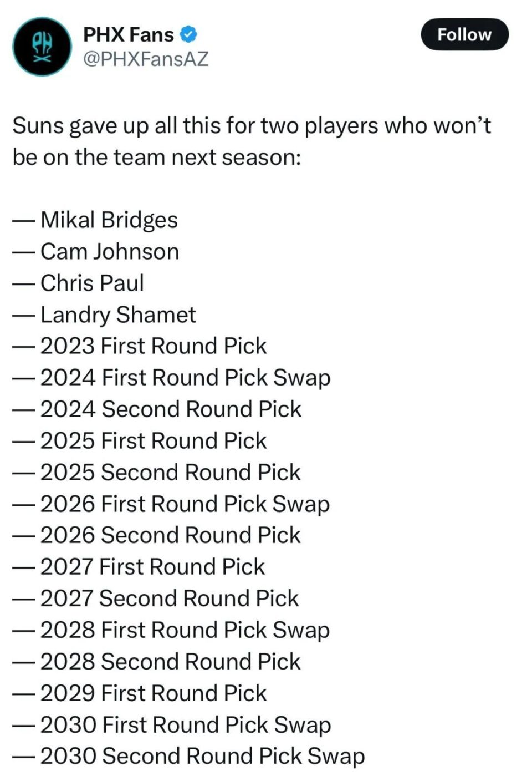Screen dimensions: 532x776
Task: Open the PHX Fans display name link
Action: pyautogui.click(x=129, y=34)
